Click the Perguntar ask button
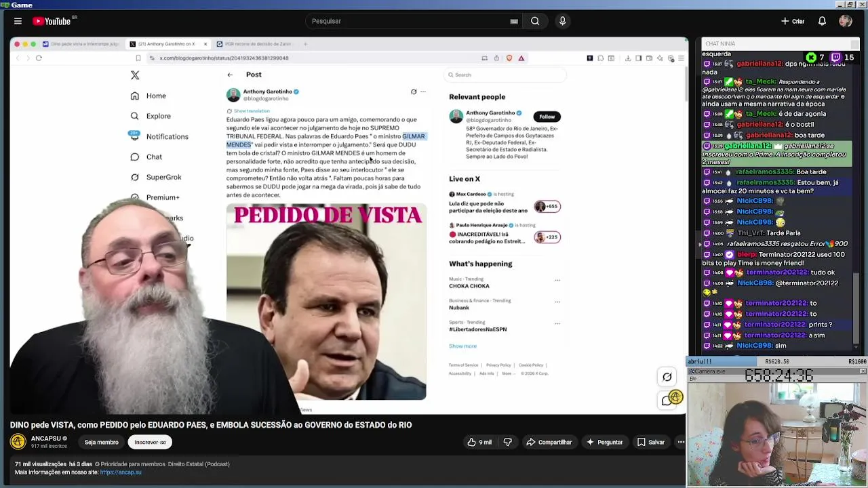The image size is (868, 488). coord(604,442)
